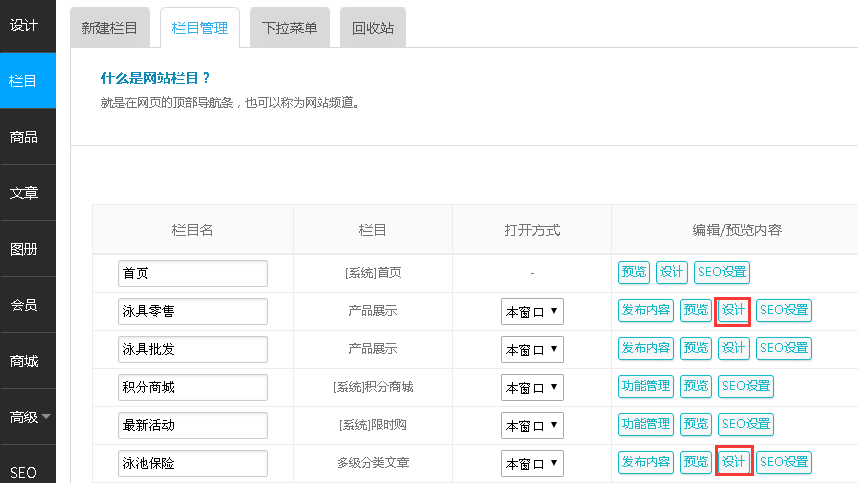858x483 pixels.
Task: Click the 泳具批发 name input field
Action: pyautogui.click(x=193, y=349)
